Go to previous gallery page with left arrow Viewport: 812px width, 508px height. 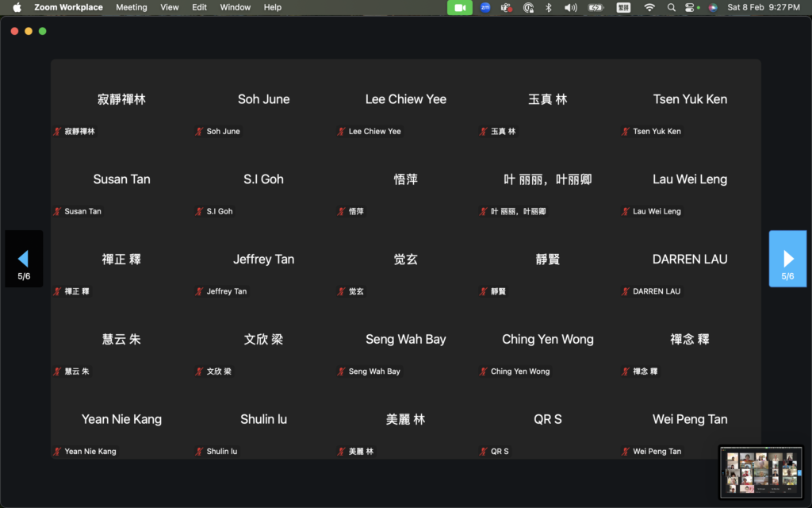tap(24, 259)
